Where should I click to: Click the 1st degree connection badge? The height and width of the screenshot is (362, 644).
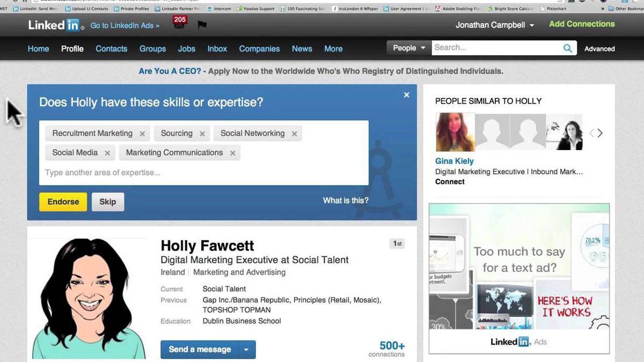[398, 243]
